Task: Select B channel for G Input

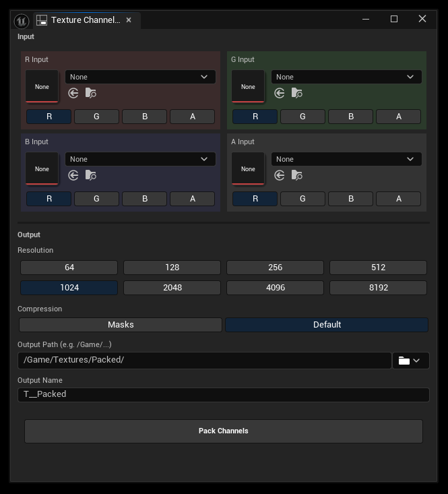Action: (351, 117)
